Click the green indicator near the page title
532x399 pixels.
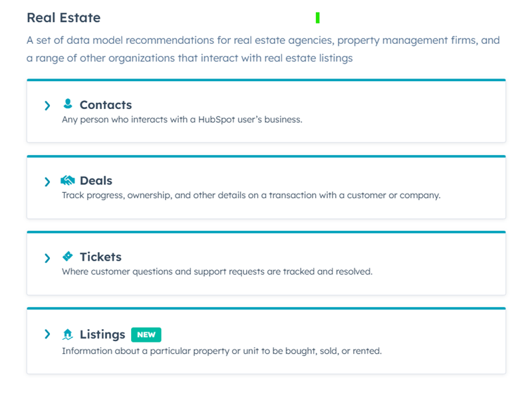(317, 18)
